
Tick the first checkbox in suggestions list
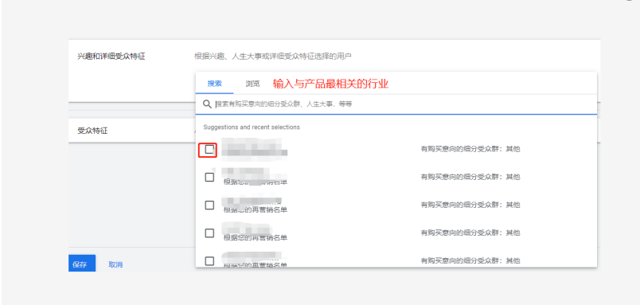[x=209, y=149]
